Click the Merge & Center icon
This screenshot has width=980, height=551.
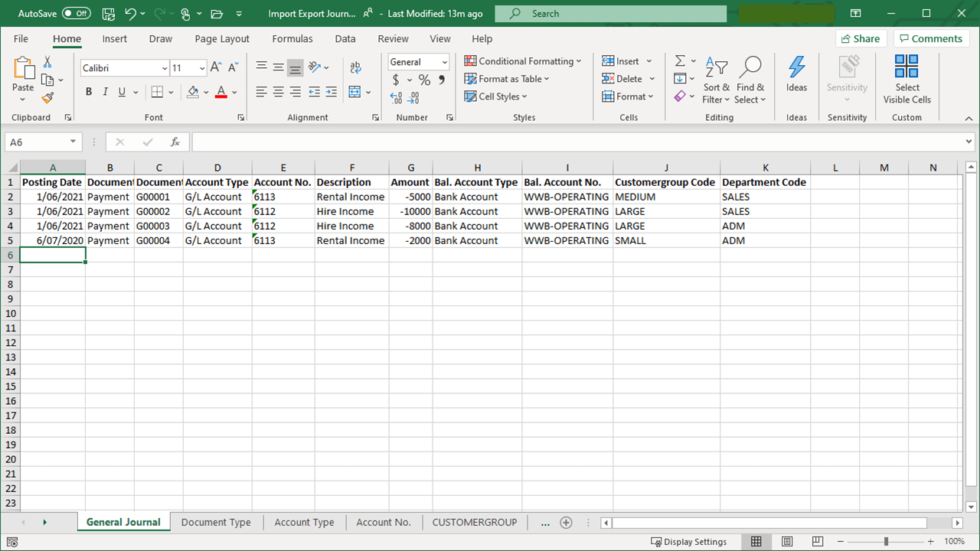354,92
